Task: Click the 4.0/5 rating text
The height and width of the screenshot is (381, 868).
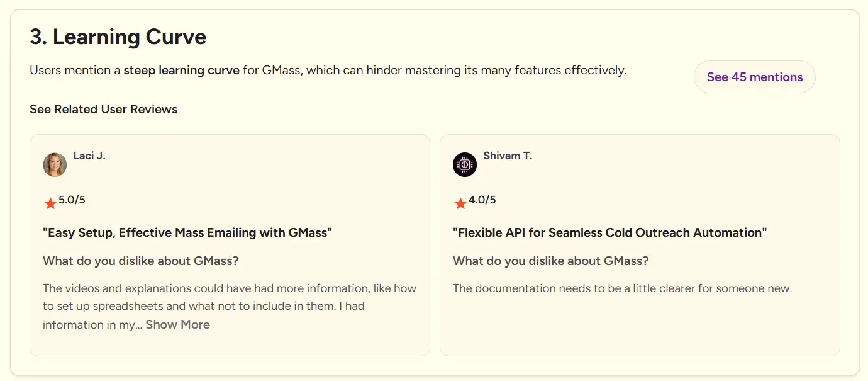Action: click(x=482, y=200)
